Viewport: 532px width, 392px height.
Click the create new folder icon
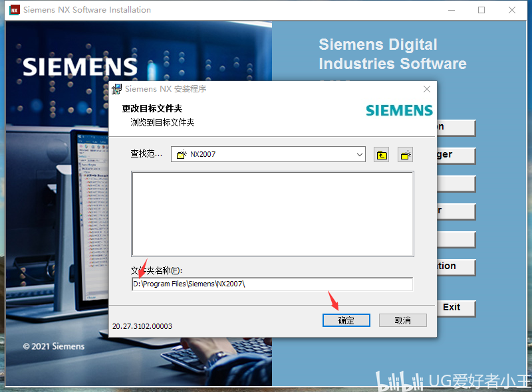(x=405, y=155)
